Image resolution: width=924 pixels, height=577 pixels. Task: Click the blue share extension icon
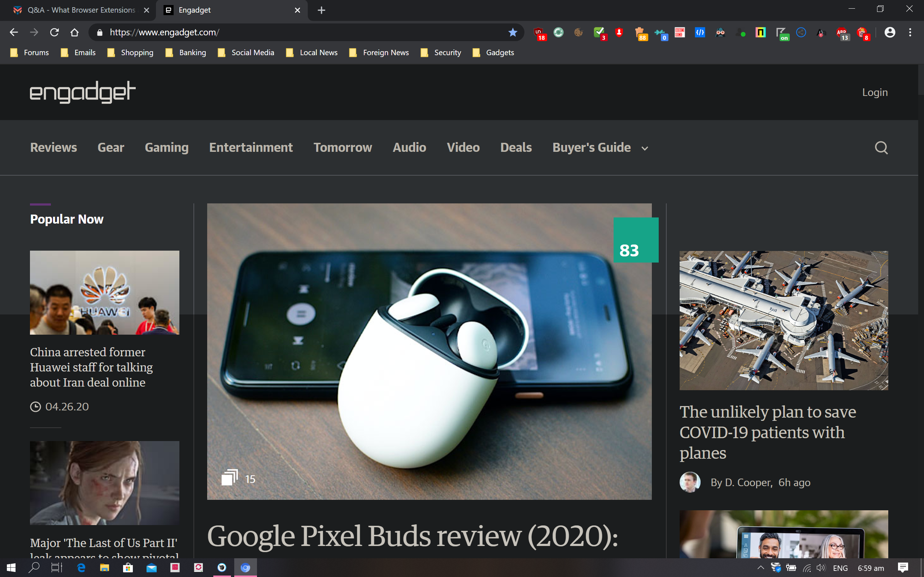click(801, 32)
